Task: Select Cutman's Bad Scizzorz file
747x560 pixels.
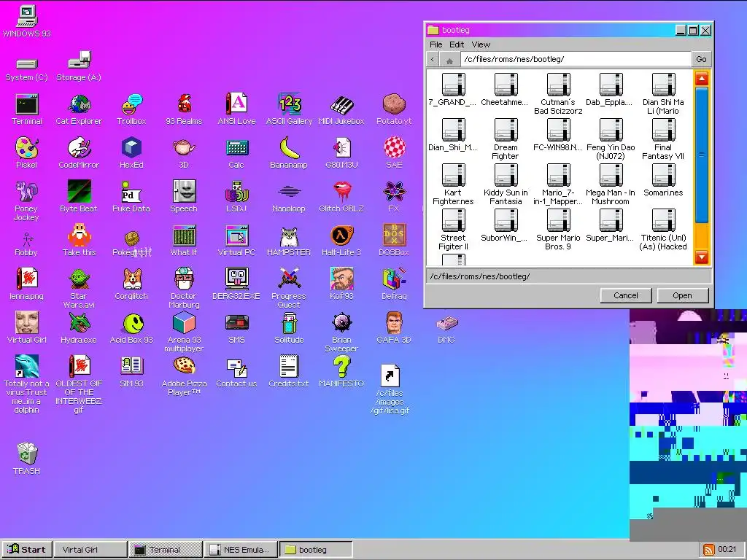Action: click(558, 94)
